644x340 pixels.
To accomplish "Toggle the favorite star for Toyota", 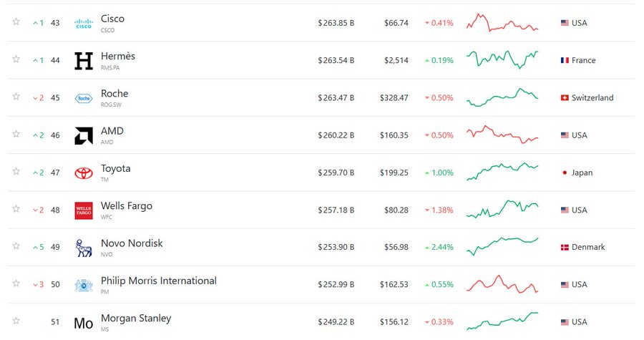I will 16,172.
